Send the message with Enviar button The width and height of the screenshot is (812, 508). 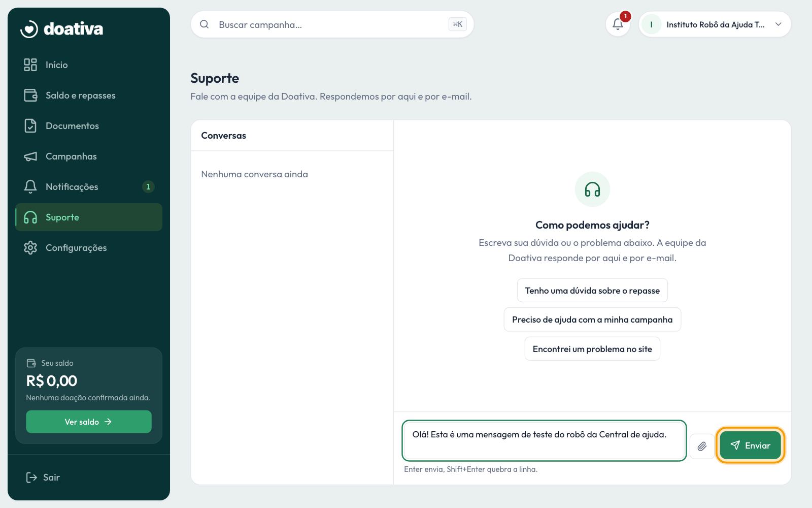750,446
